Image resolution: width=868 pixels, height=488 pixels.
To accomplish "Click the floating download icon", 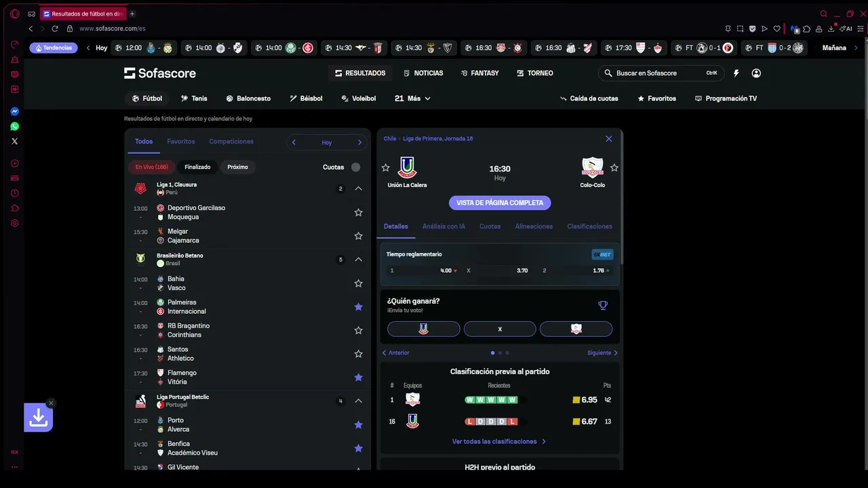I will coord(38,418).
